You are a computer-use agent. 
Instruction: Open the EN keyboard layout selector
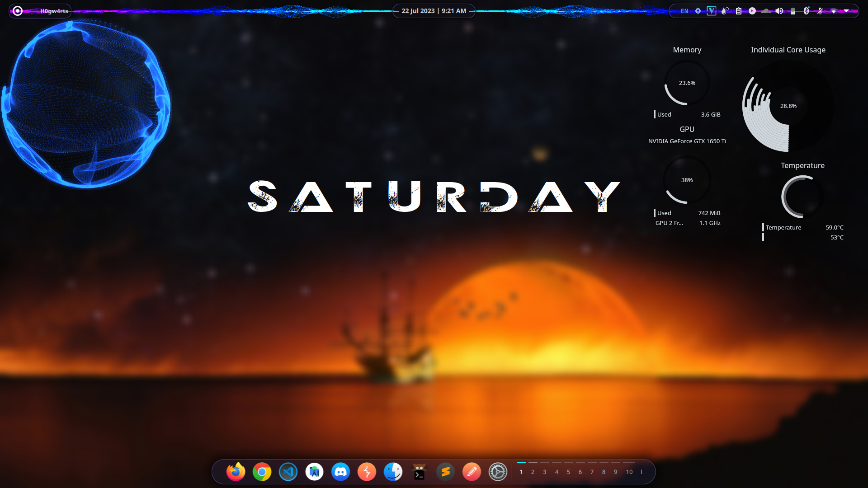click(x=684, y=11)
